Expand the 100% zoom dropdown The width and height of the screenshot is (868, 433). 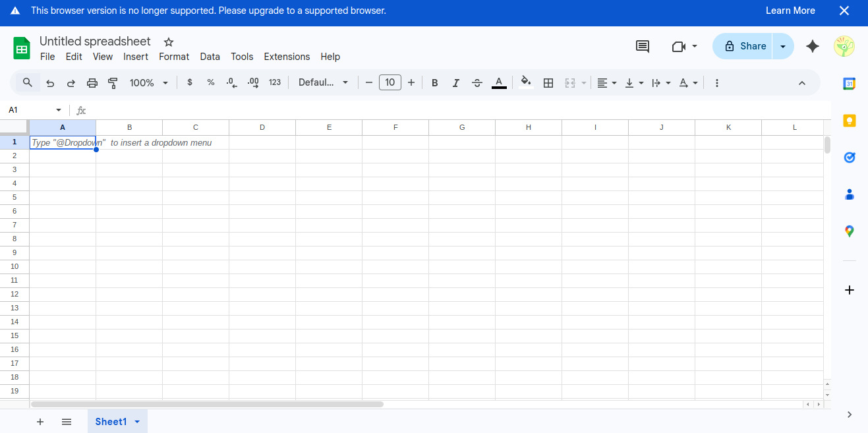149,83
